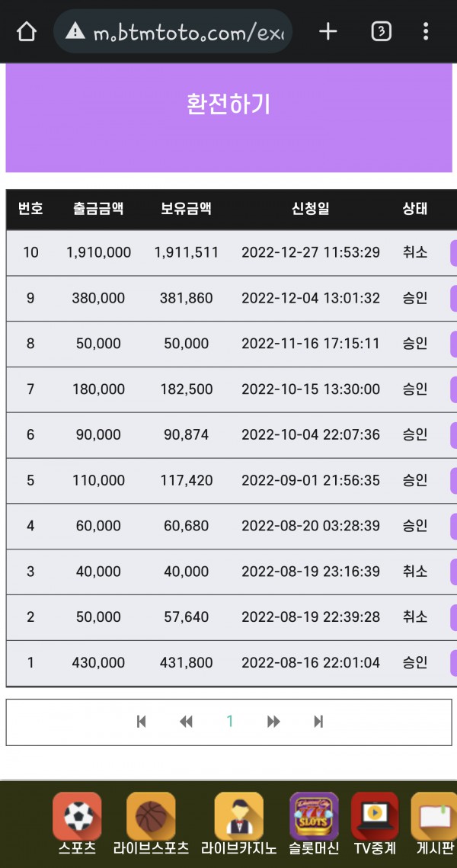Open the 스포츠 soccer ball icon
The image size is (457, 868).
coord(77,818)
